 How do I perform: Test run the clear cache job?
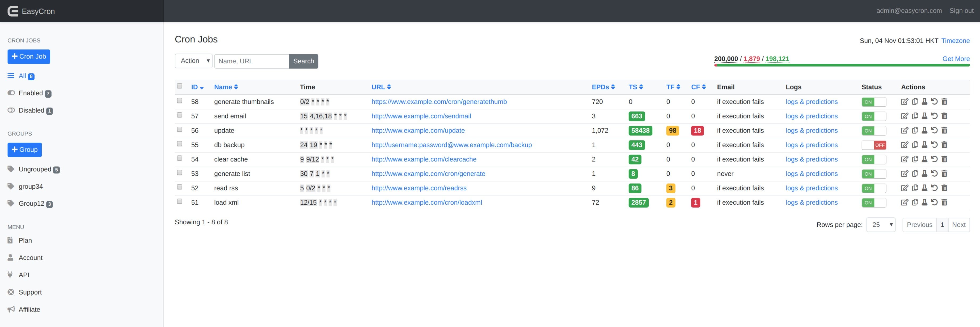pos(924,159)
